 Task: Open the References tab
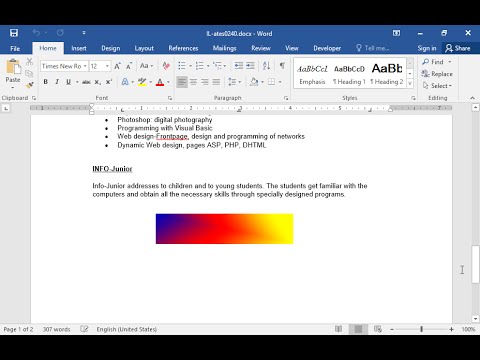pos(183,48)
